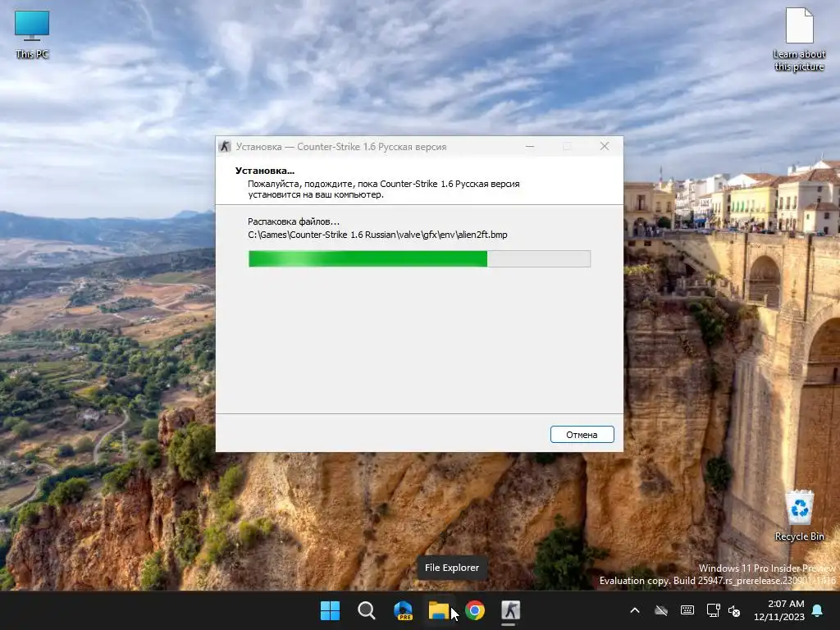Open the Recycle Bin desktop icon
The height and width of the screenshot is (630, 840).
tap(799, 516)
